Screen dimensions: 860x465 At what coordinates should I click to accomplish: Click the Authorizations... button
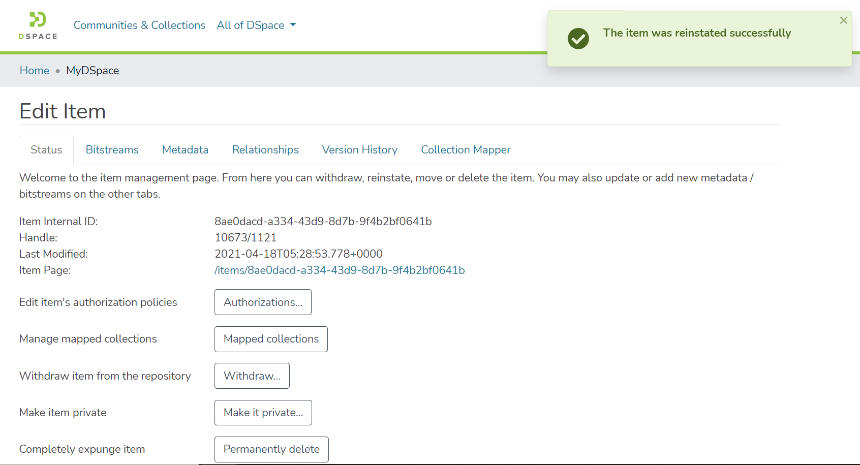(263, 302)
